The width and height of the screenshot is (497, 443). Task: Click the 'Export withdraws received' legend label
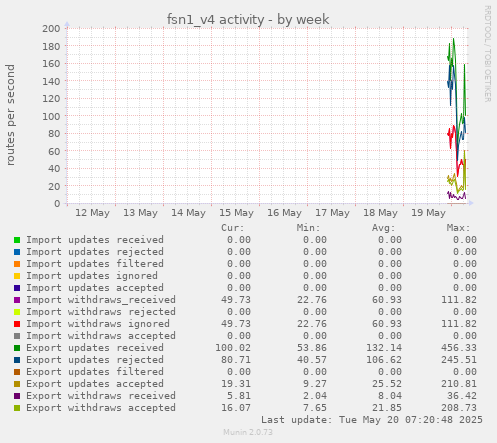point(101,396)
